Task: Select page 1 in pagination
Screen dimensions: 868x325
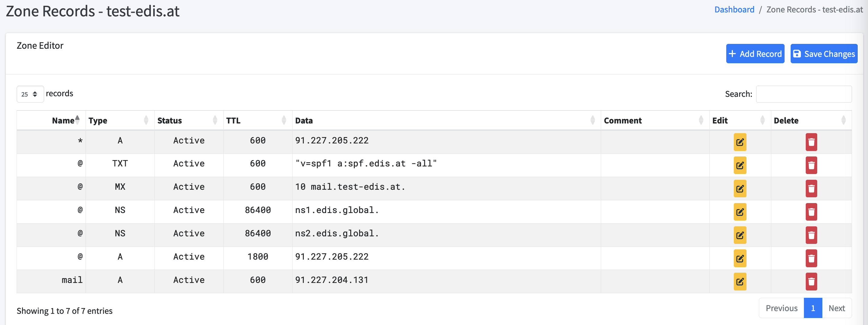Action: click(x=813, y=308)
